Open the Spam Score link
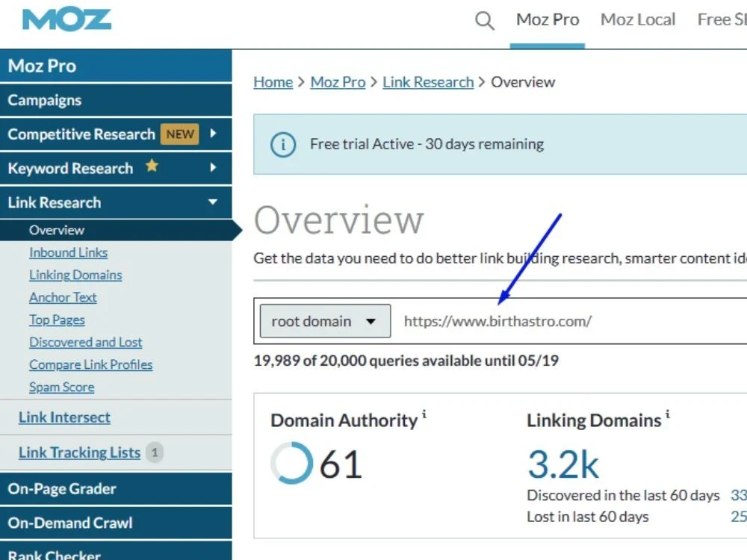The height and width of the screenshot is (560, 747). coord(61,387)
